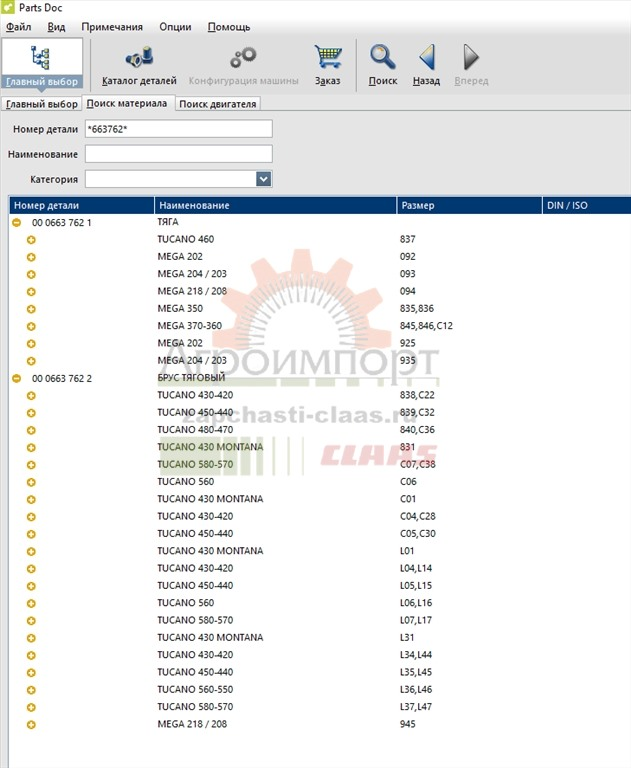Sort by Размер column header
The image size is (631, 768).
point(469,205)
